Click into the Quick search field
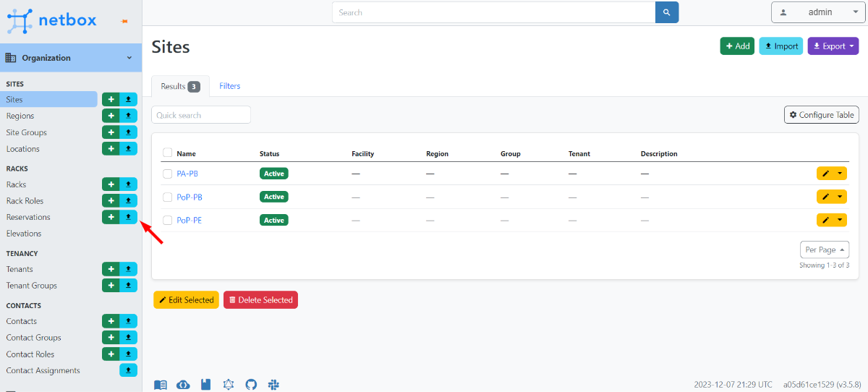The image size is (868, 392). coord(201,115)
